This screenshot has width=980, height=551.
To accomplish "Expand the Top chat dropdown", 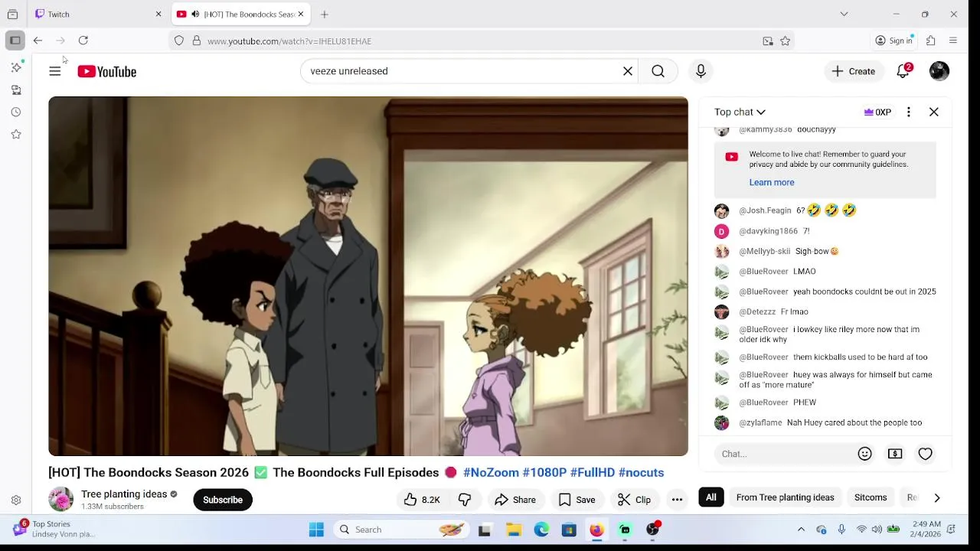I will point(740,112).
